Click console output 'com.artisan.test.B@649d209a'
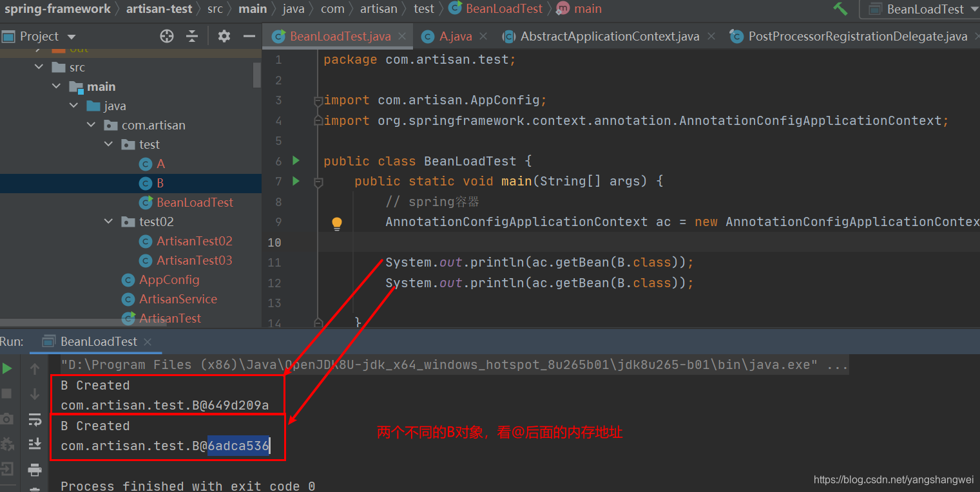This screenshot has width=980, height=492. [x=164, y=406]
